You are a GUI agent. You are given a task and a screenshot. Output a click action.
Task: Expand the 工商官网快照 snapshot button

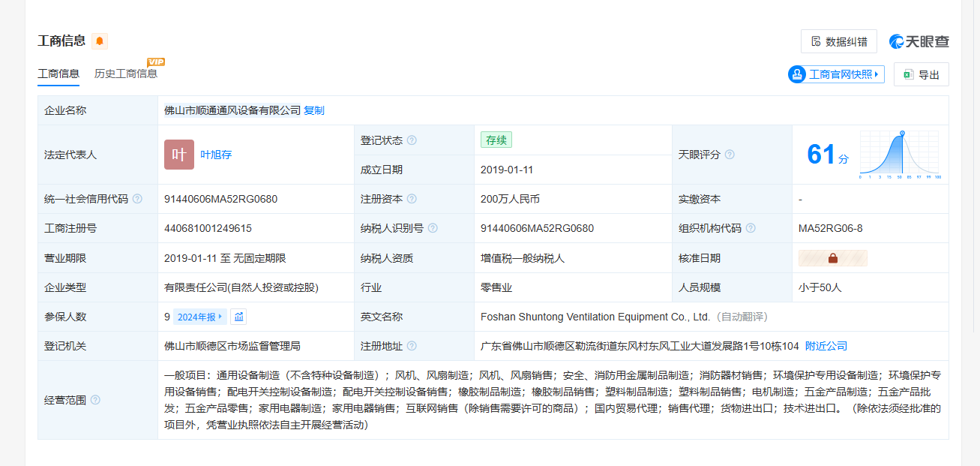[836, 74]
